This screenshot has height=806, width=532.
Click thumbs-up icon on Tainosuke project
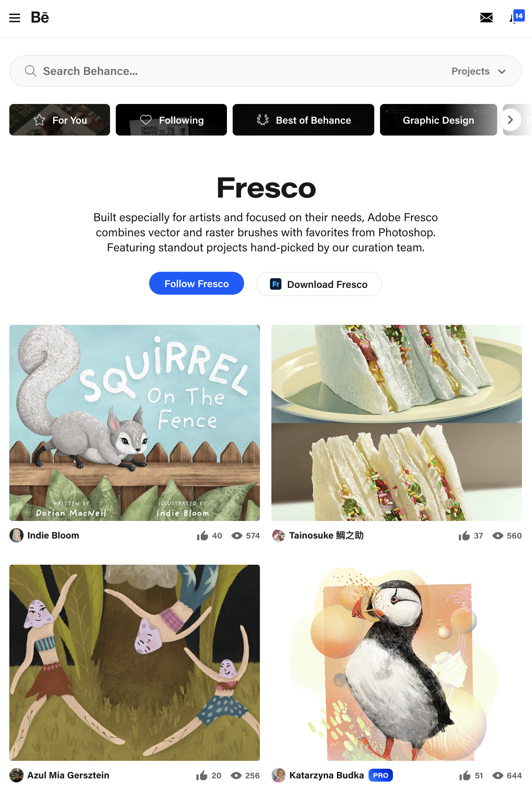464,536
